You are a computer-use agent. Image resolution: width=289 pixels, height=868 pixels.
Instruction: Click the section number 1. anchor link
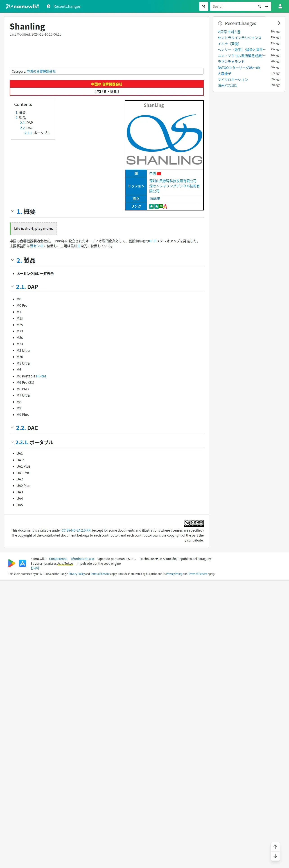click(x=19, y=212)
